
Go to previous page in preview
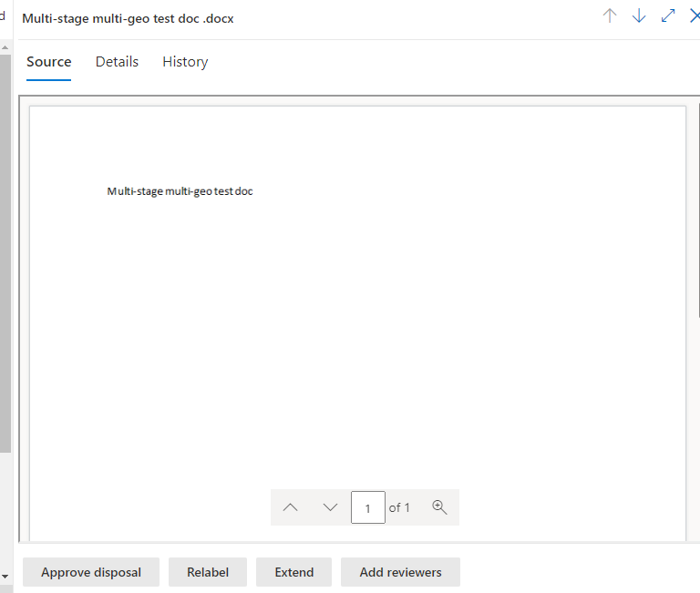coord(290,507)
